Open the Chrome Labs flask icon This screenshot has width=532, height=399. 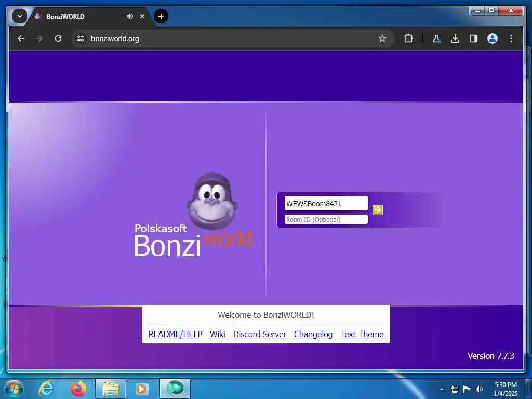[436, 38]
